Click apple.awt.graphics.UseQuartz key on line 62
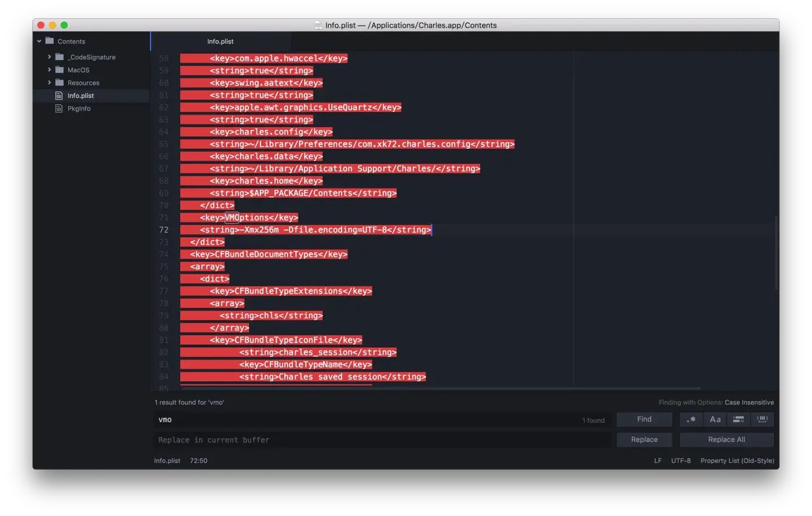 point(303,107)
